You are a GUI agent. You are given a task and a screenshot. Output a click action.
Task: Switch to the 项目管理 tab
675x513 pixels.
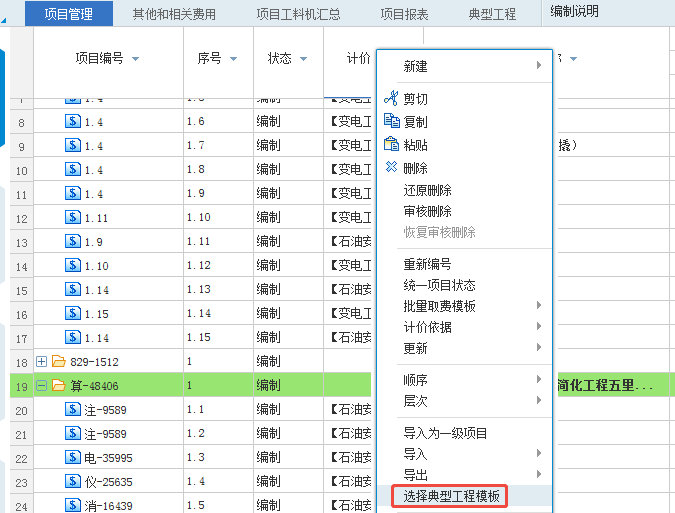coord(69,14)
